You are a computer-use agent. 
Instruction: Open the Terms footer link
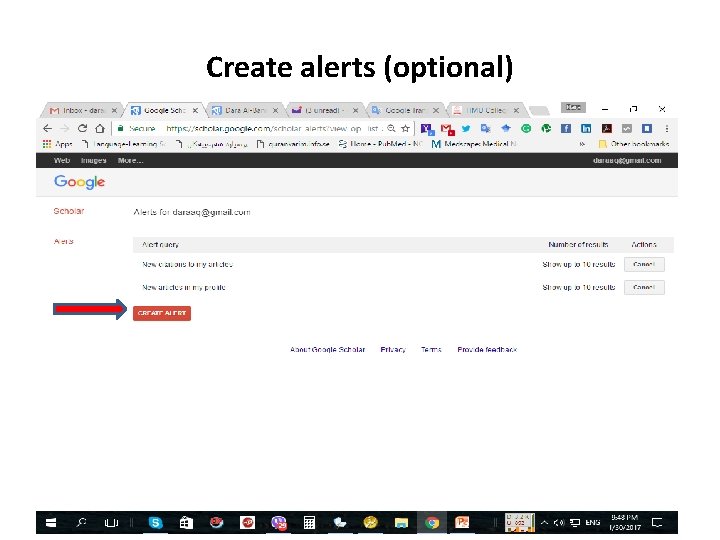pyautogui.click(x=431, y=349)
